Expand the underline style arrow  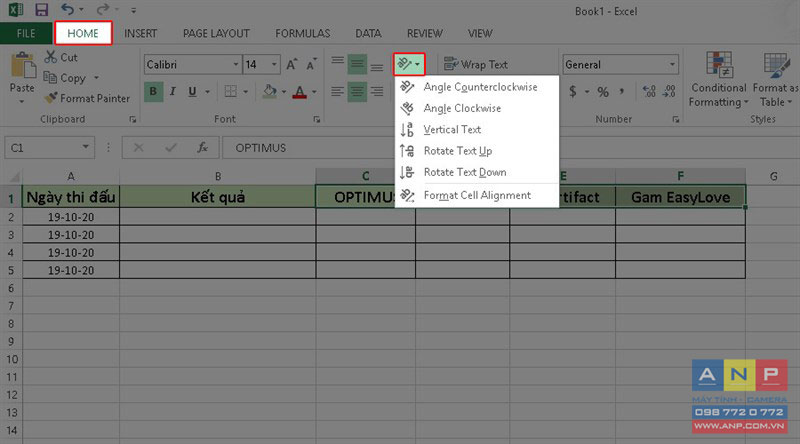tap(208, 92)
